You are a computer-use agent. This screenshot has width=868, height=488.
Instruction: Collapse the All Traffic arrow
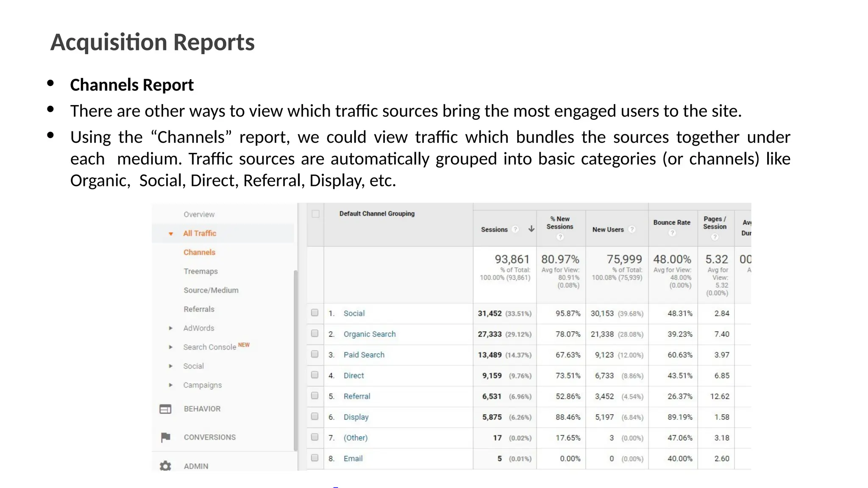tap(171, 234)
